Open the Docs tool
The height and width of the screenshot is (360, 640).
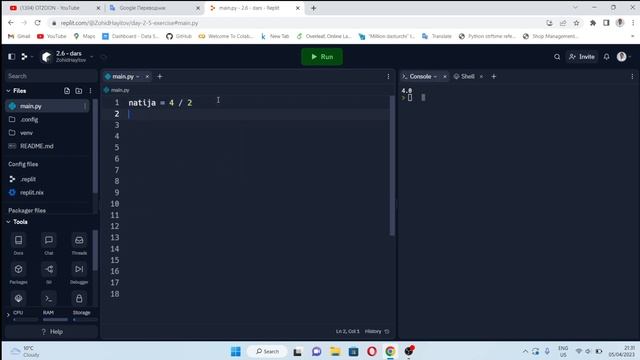pos(18,244)
